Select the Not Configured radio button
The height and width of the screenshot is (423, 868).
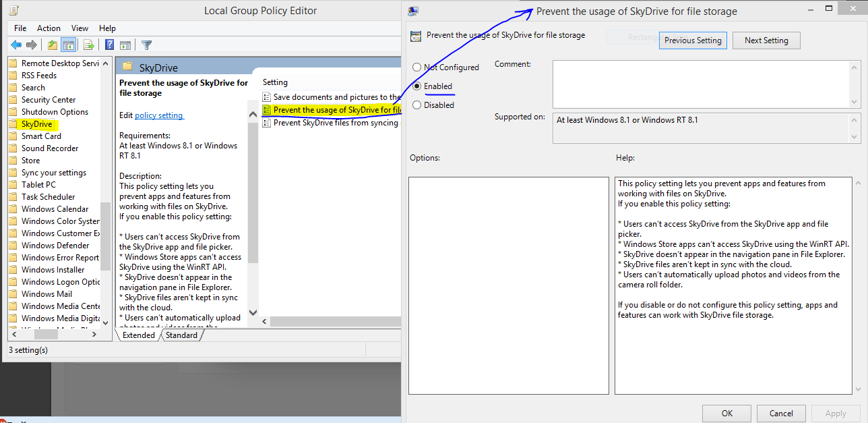tap(417, 67)
